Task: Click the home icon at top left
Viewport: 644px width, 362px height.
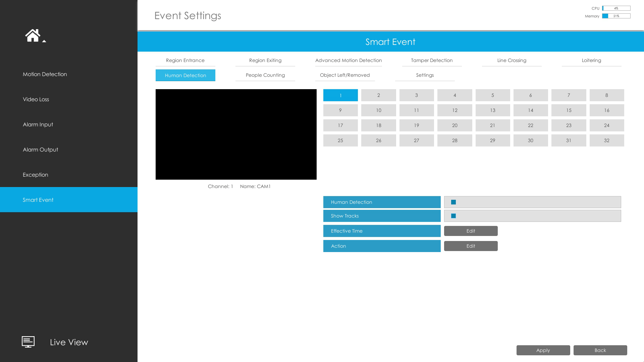Action: (x=33, y=35)
